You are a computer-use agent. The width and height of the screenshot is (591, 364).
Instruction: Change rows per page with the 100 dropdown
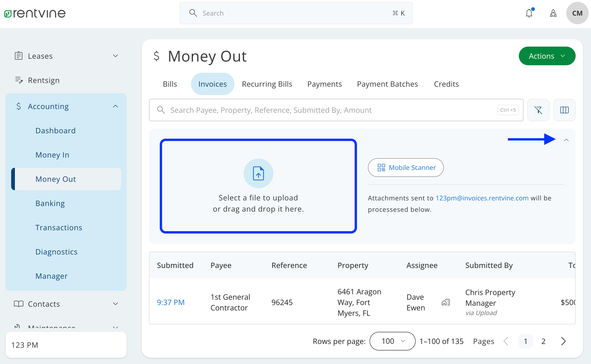pos(392,341)
